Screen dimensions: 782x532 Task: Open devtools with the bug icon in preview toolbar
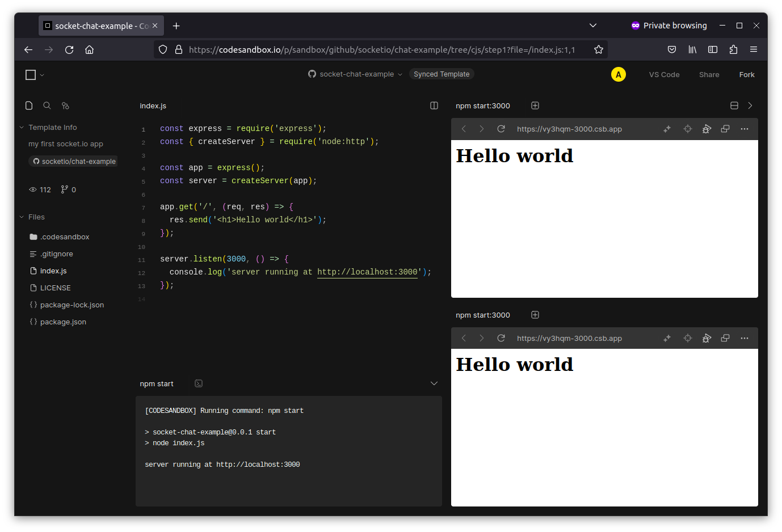707,129
